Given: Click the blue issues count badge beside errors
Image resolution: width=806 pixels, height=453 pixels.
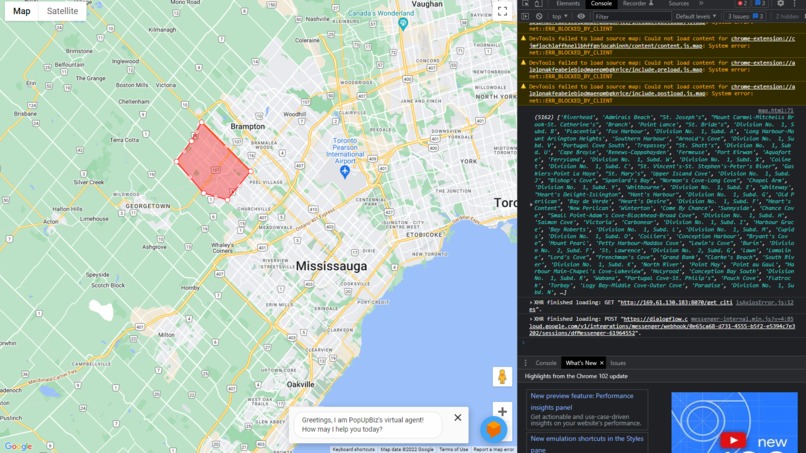Looking at the screenshot, I should pyautogui.click(x=760, y=4).
